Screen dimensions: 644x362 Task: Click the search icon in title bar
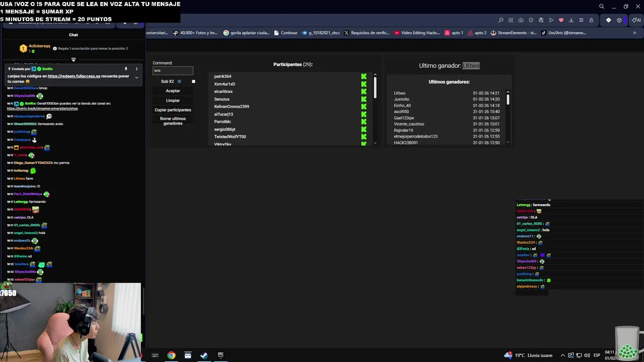coord(602,7)
